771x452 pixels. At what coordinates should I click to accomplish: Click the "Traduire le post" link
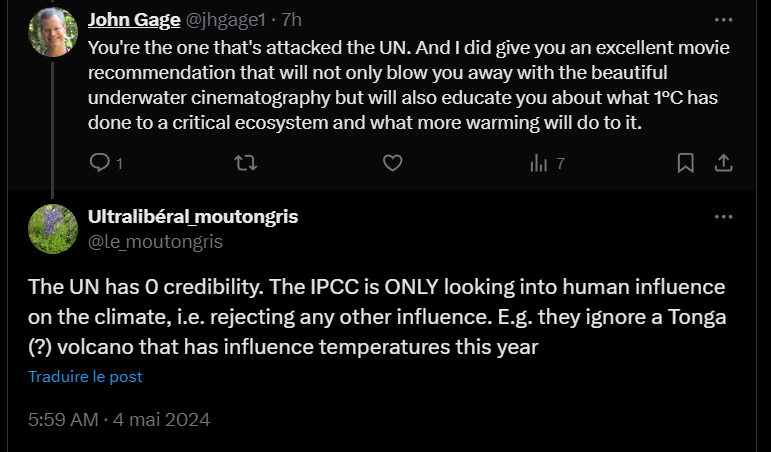(85, 377)
